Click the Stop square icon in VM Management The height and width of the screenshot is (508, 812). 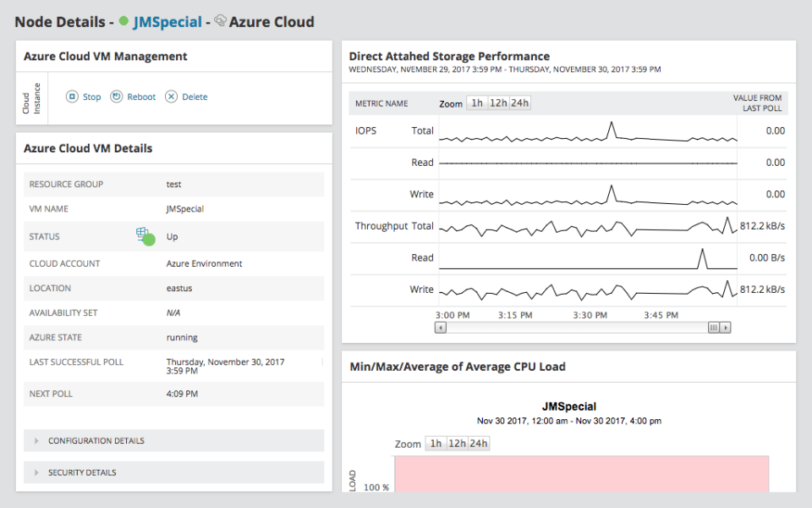pos(72,97)
